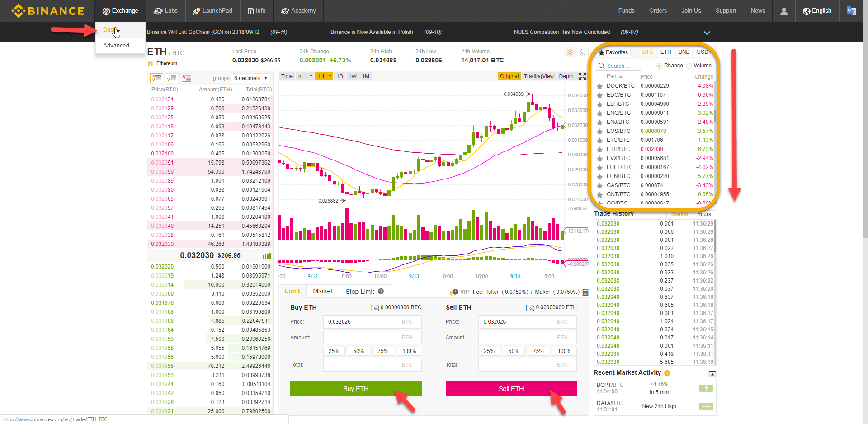Open the Support link
868x424 pixels.
(726, 11)
